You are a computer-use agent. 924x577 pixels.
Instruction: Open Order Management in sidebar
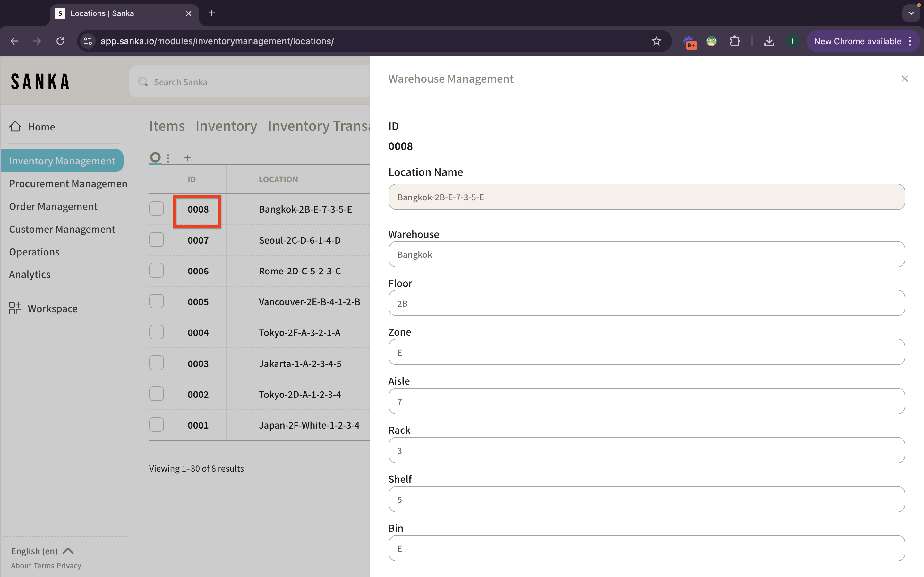click(x=53, y=206)
